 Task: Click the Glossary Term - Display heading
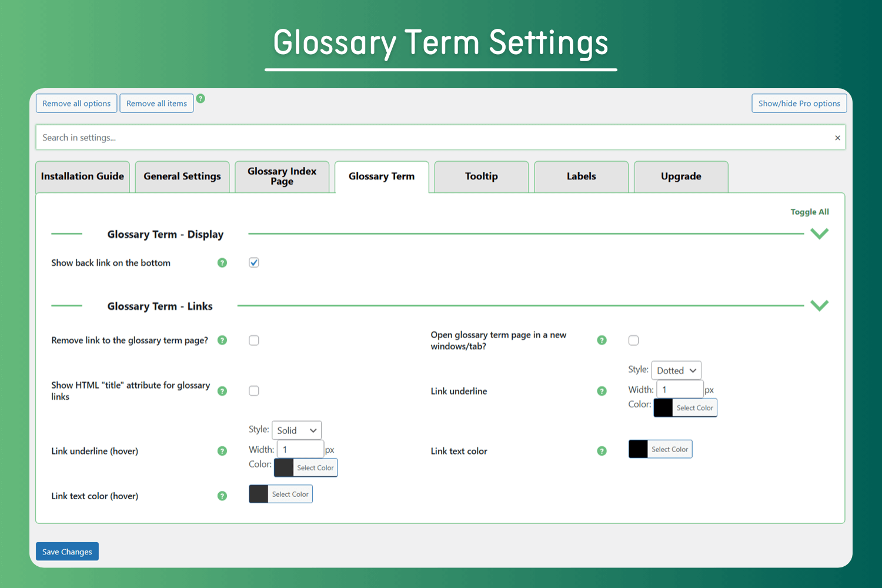[165, 234]
